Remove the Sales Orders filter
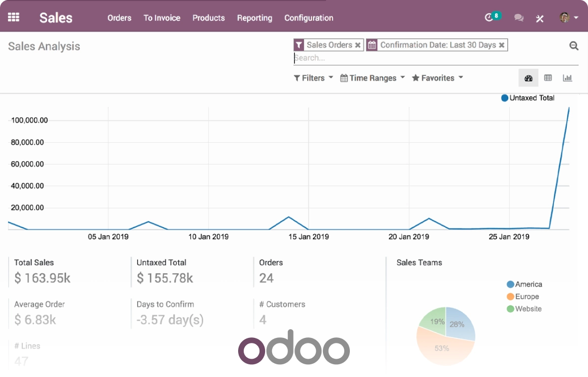Screen dimensions: 588x377 tap(358, 45)
